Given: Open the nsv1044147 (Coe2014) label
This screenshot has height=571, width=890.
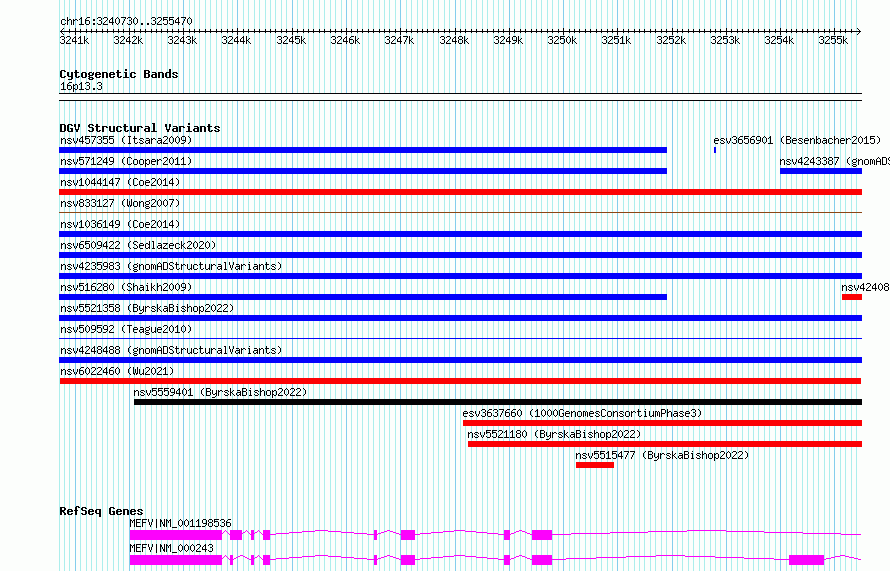Looking at the screenshot, I should pos(120,182).
